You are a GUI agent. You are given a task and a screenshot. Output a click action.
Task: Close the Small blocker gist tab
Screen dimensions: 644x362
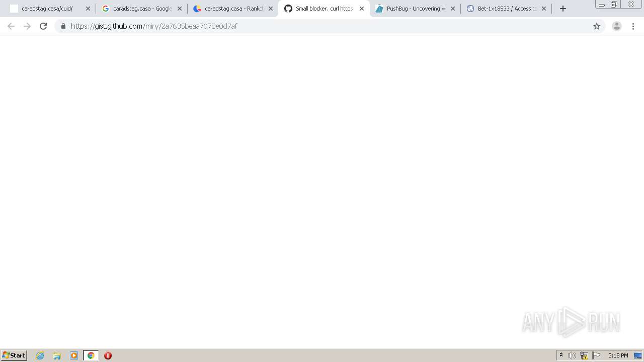362,9
